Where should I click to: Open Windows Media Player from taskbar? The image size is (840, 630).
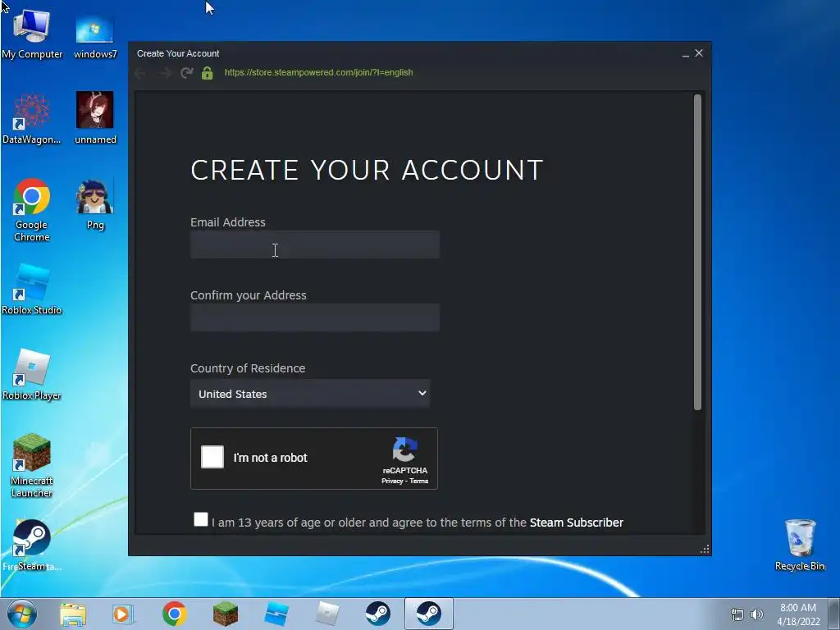123,614
